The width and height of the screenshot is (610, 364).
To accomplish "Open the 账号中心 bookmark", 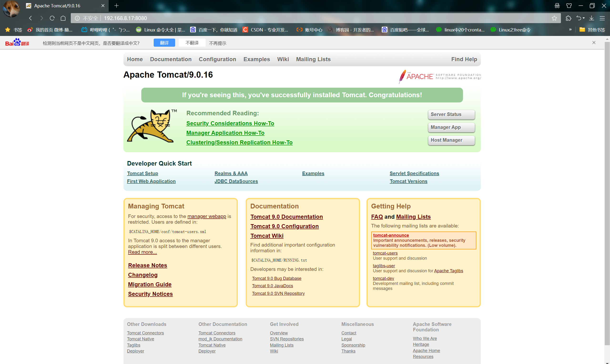I will click(309, 30).
